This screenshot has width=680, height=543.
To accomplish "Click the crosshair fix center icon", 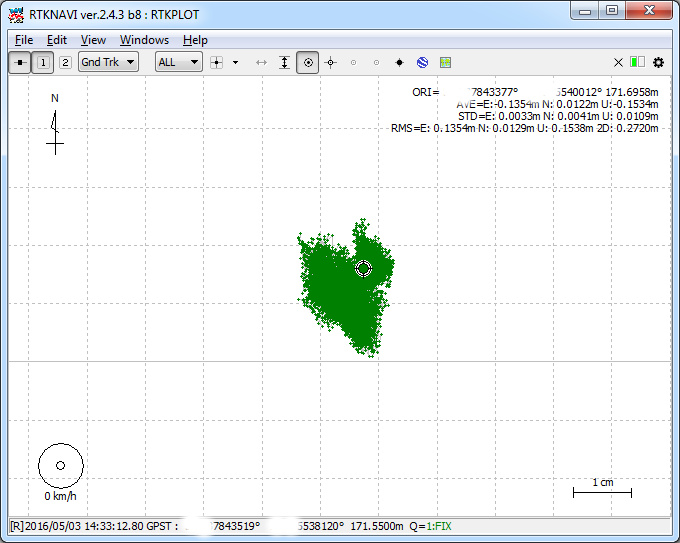I will click(x=330, y=62).
